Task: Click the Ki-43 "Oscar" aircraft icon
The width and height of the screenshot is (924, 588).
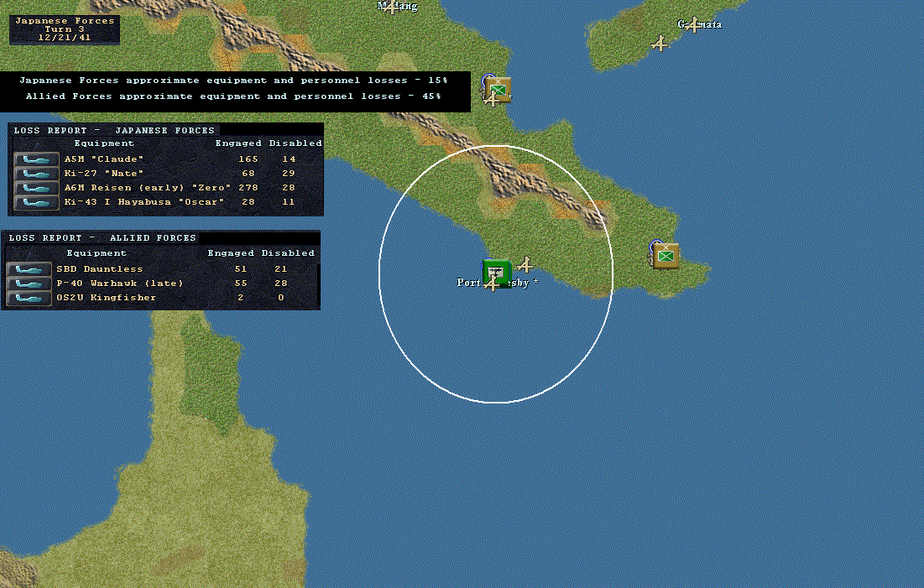Action: click(36, 202)
